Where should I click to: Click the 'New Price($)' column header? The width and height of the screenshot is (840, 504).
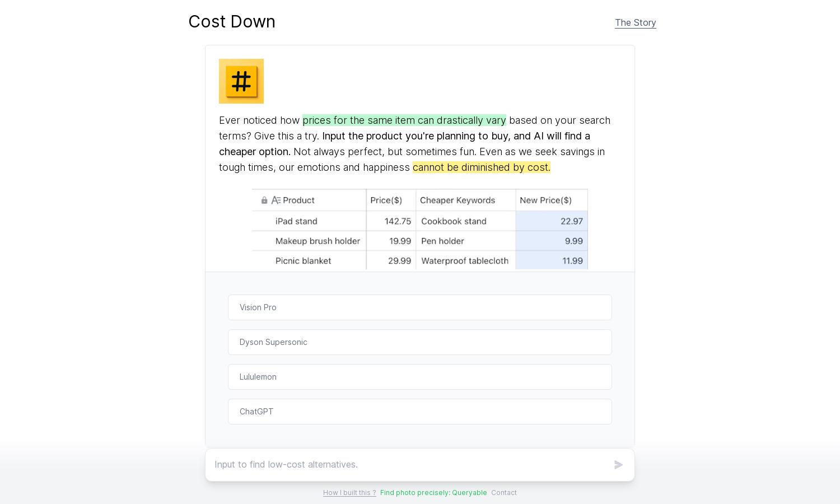point(545,200)
